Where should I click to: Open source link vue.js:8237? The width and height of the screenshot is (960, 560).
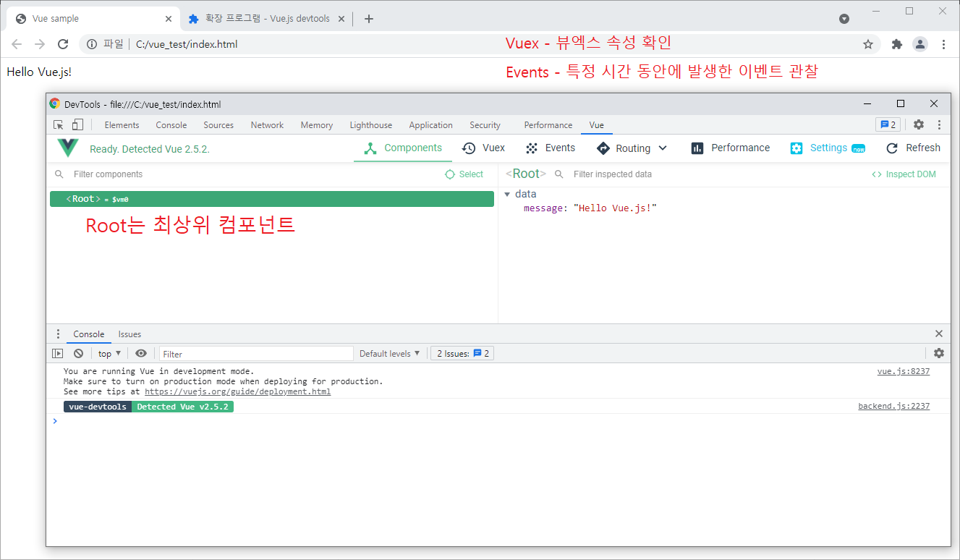pos(904,371)
